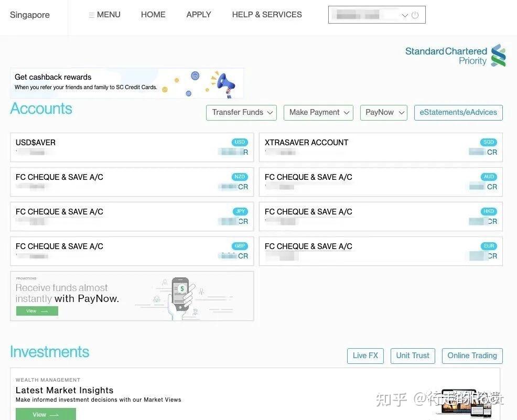Open the JPY FC CHEQUE & SAVE A/C
Screen dimensions: 517x420
132,217
